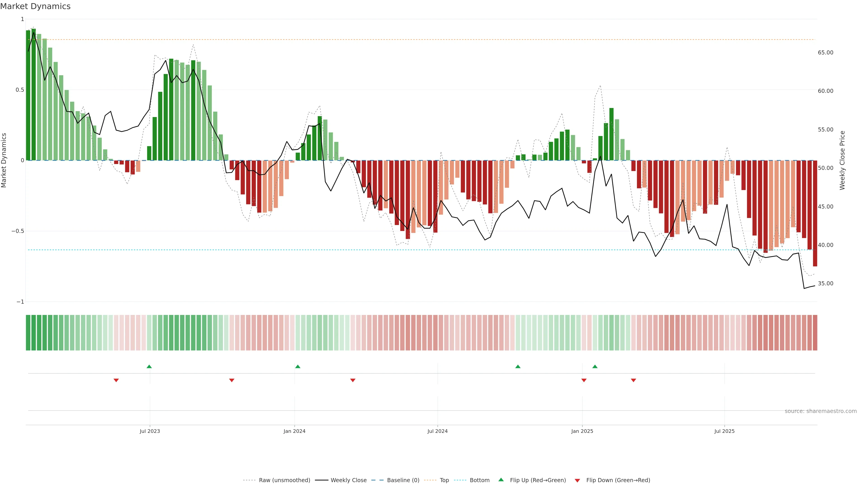
Task: Toggle the Baseline (0) legend entry
Action: (x=403, y=480)
